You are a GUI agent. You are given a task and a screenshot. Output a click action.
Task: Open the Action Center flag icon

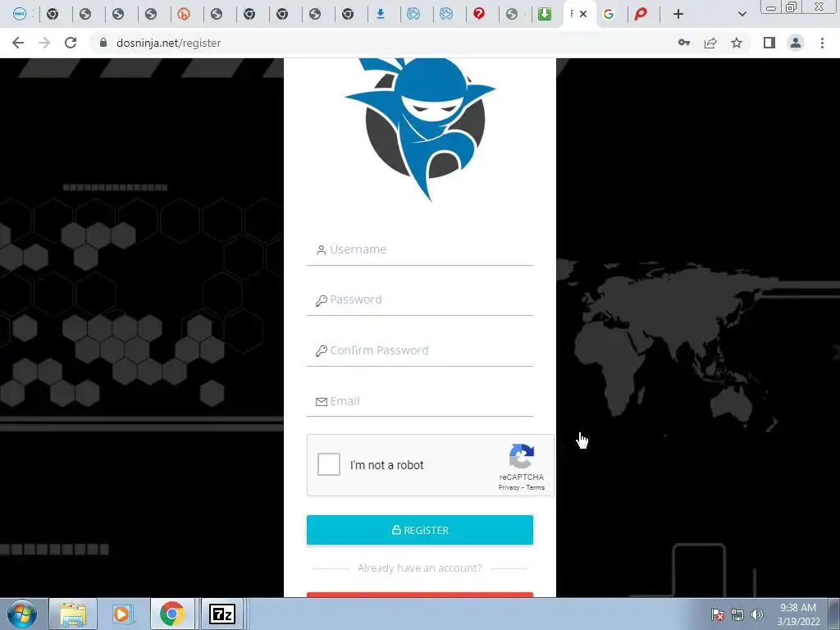point(718,614)
